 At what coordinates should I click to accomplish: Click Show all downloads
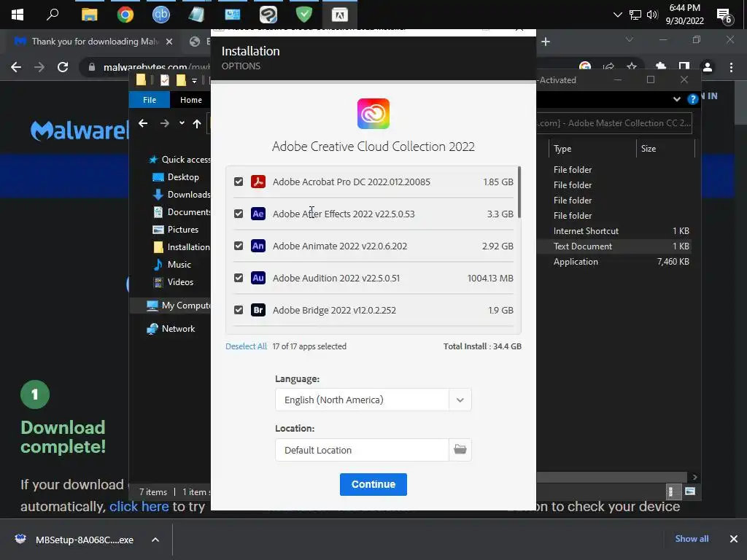692,539
